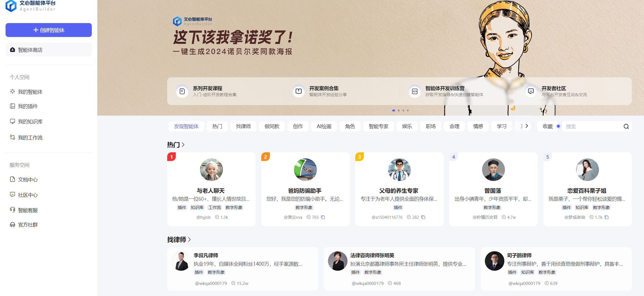Select the 做同款 category tab
This screenshot has width=644, height=296.
tap(272, 126)
